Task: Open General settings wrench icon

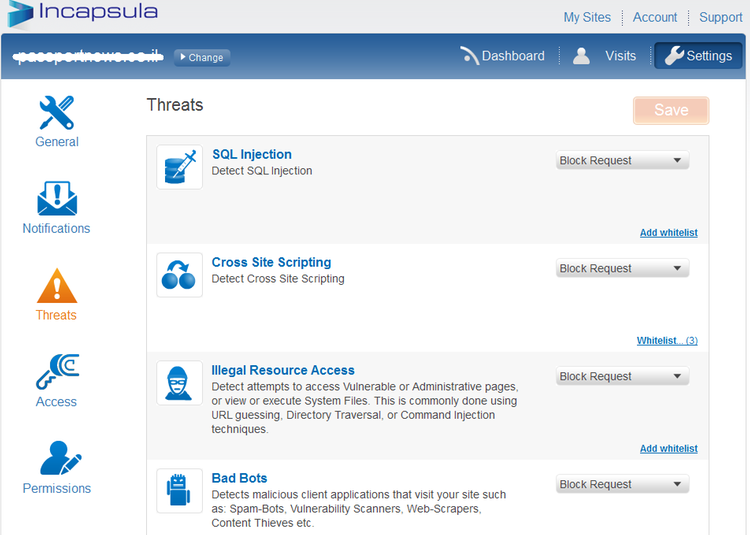Action: (x=57, y=113)
